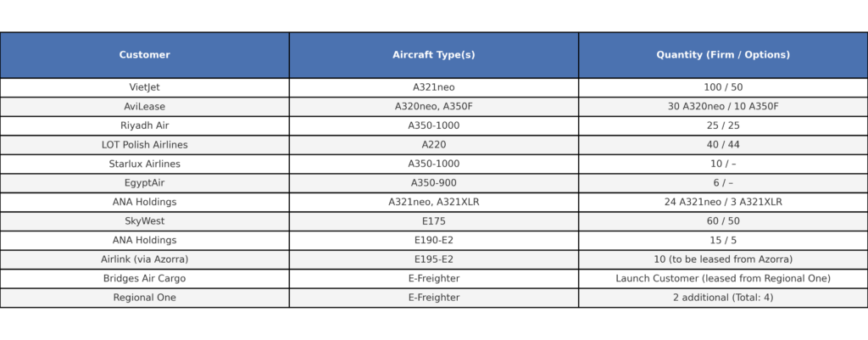Click the 100 / 50 quantity cell
Image resolution: width=868 pixels, height=340 pixels.
pos(723,87)
